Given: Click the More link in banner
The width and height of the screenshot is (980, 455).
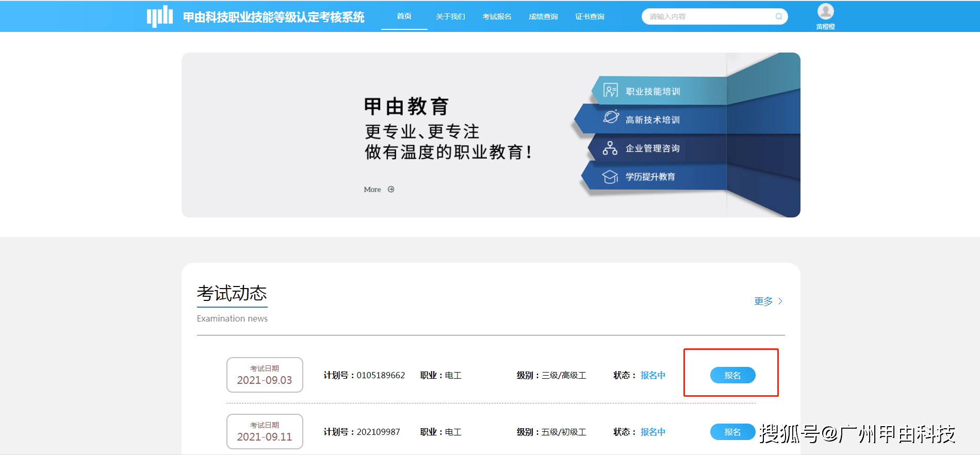Looking at the screenshot, I should pyautogui.click(x=372, y=190).
